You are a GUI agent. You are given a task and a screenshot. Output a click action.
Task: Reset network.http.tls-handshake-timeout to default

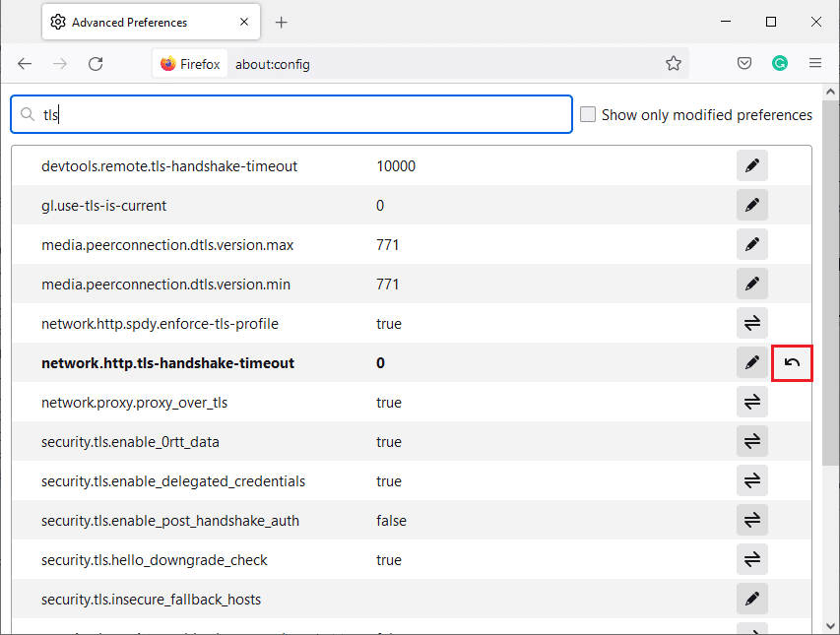(x=792, y=363)
